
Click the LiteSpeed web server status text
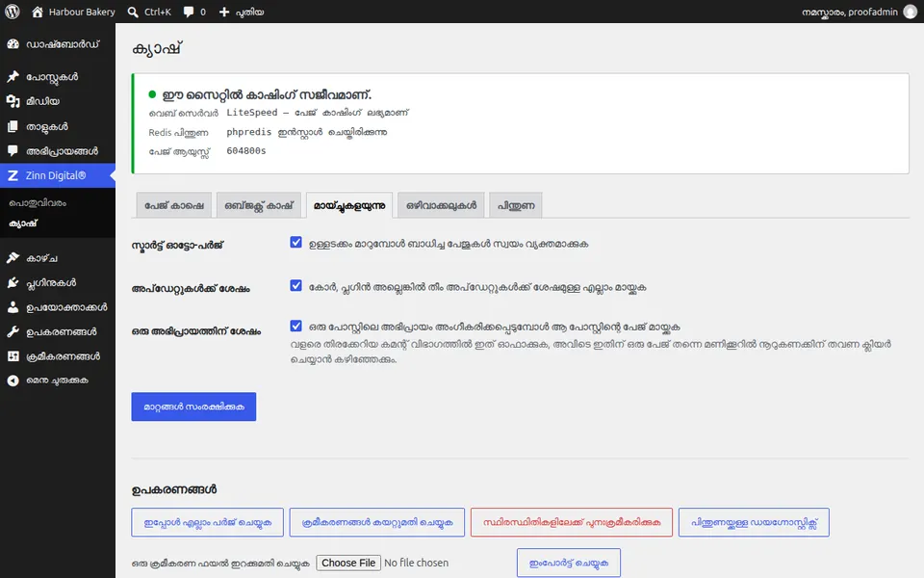coord(318,112)
